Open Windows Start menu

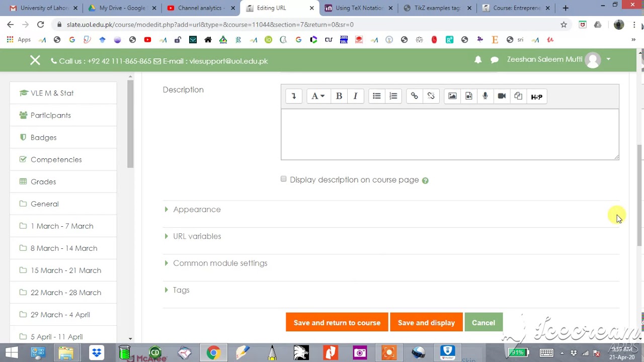[12, 352]
